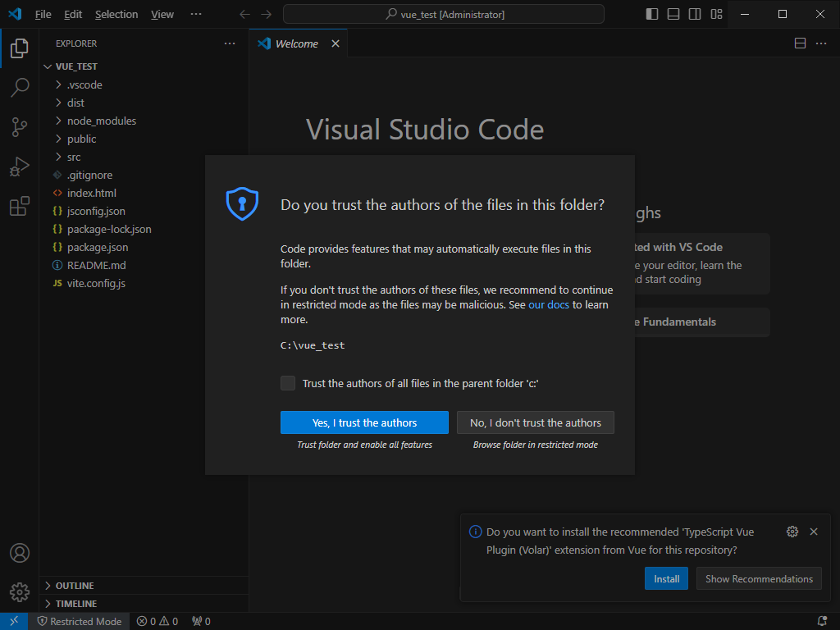Viewport: 840px width, 630px height.
Task: Click 'No, I don't trust the authors'
Action: pos(535,422)
